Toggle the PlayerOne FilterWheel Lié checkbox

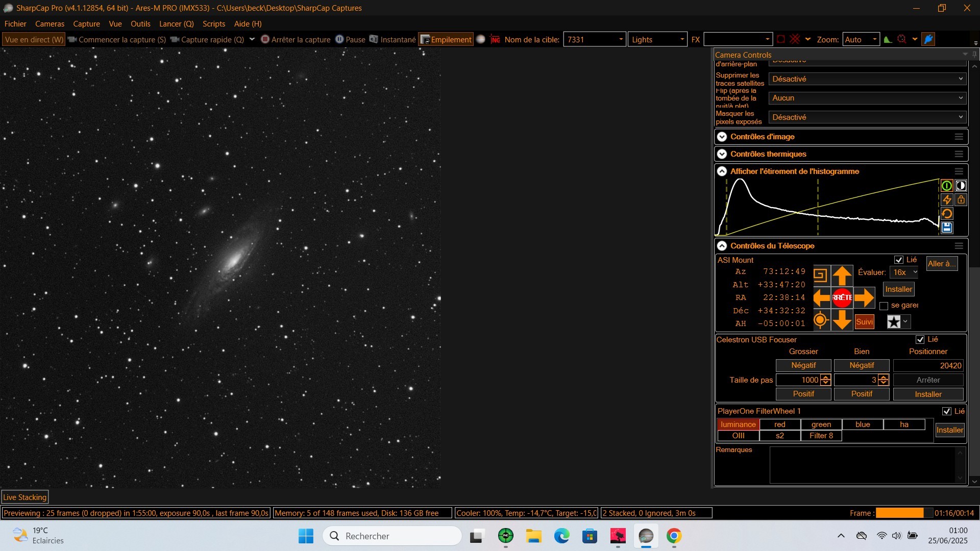click(x=947, y=411)
